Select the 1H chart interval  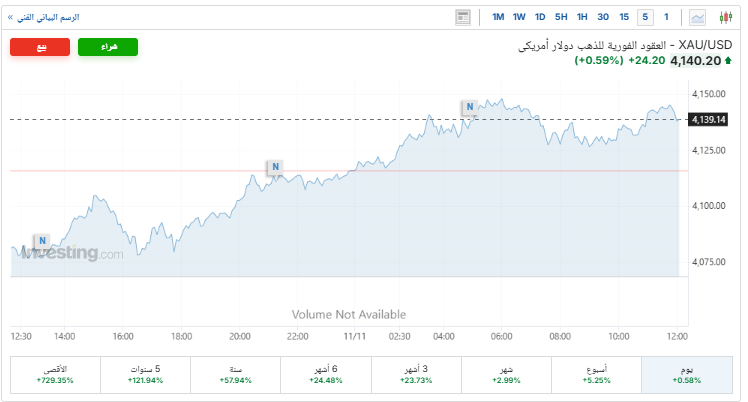point(582,17)
